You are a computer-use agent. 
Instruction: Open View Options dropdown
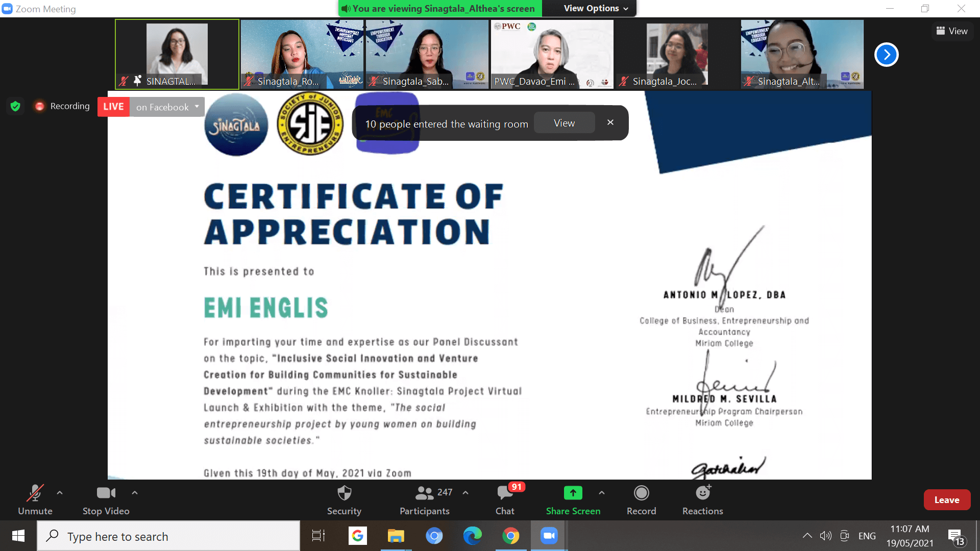click(x=596, y=8)
